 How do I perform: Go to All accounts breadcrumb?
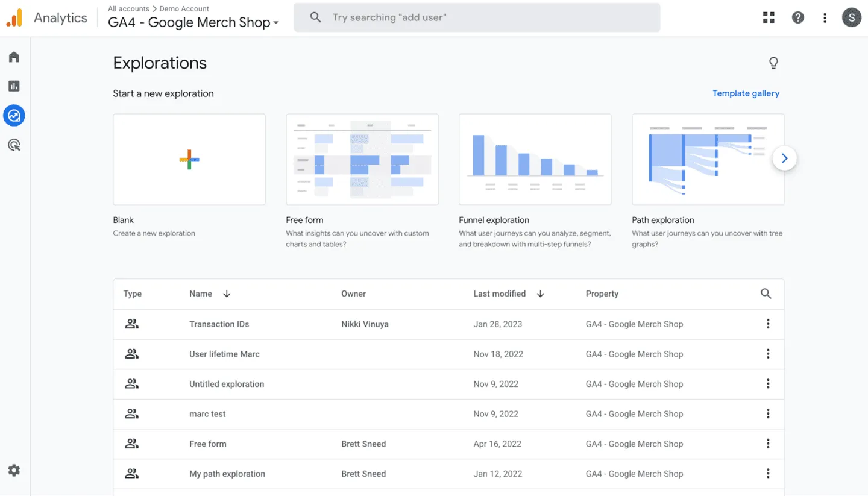[128, 9]
